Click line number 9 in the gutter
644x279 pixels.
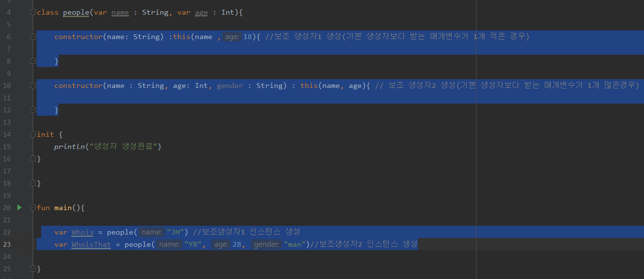(x=9, y=73)
